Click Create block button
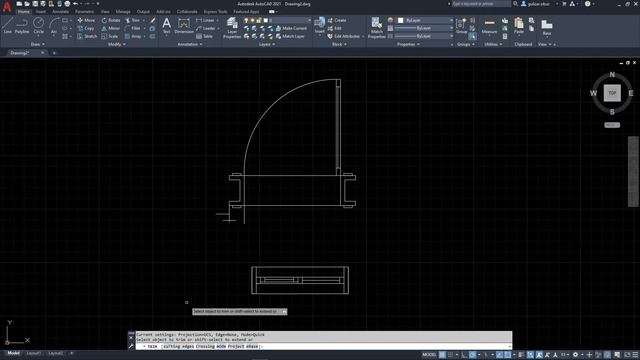This screenshot has width=640, height=360. tap(337, 20)
